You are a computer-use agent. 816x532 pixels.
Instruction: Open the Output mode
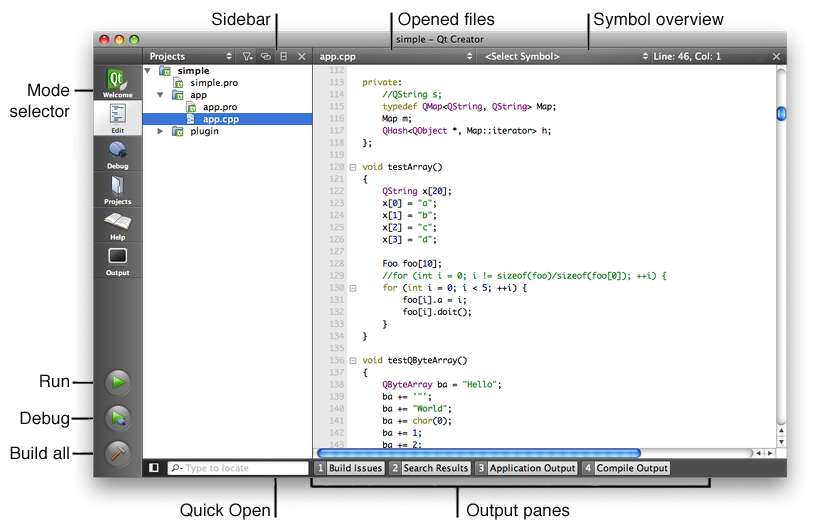(x=118, y=261)
